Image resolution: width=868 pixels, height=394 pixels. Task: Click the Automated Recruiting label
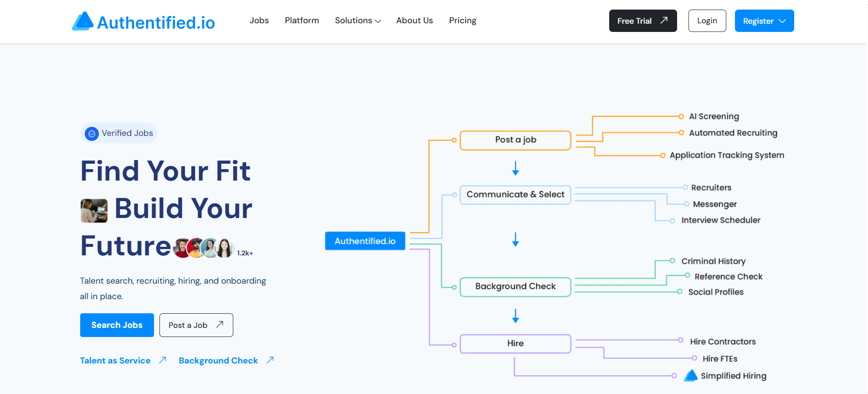(733, 133)
